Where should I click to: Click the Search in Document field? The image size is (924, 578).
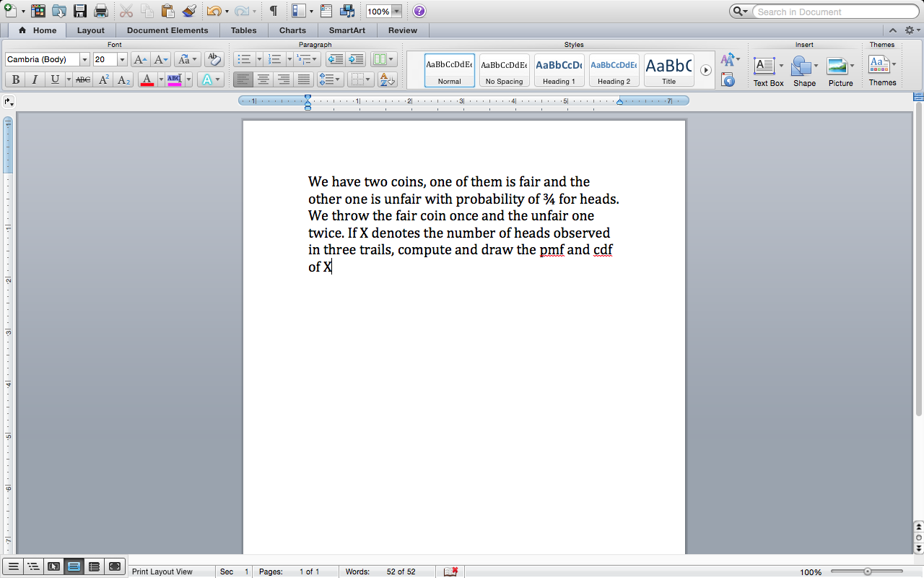tap(835, 12)
